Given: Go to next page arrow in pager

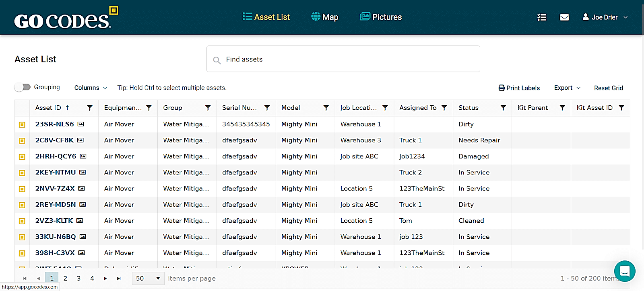Looking at the screenshot, I should [105, 279].
